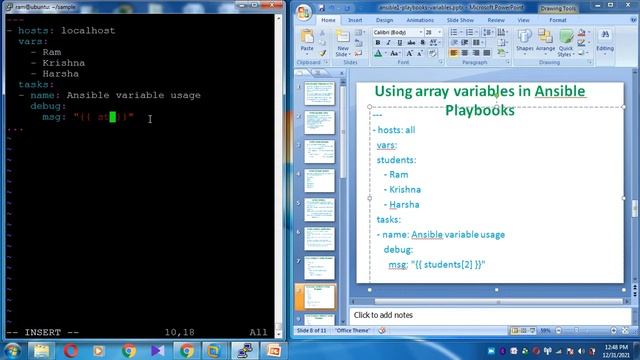Click Spell Check icon in status bar

pyautogui.click(x=382, y=331)
